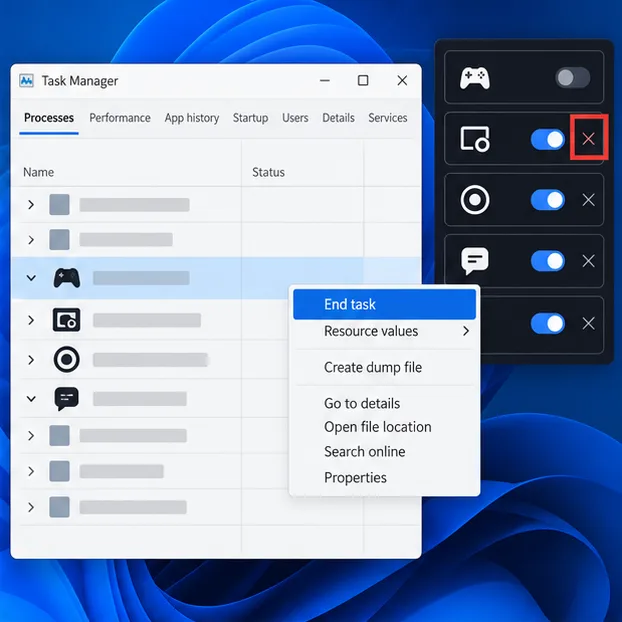622x622 pixels.
Task: Expand the row just below the chat process
Action: (31, 436)
